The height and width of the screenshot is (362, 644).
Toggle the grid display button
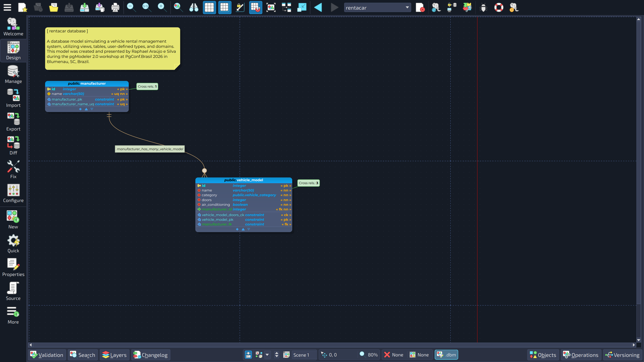pyautogui.click(x=209, y=8)
